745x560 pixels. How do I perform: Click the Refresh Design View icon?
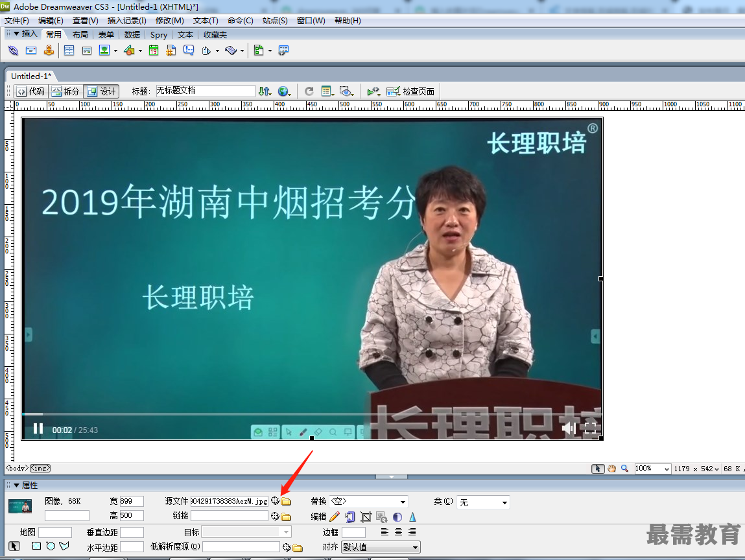click(309, 91)
